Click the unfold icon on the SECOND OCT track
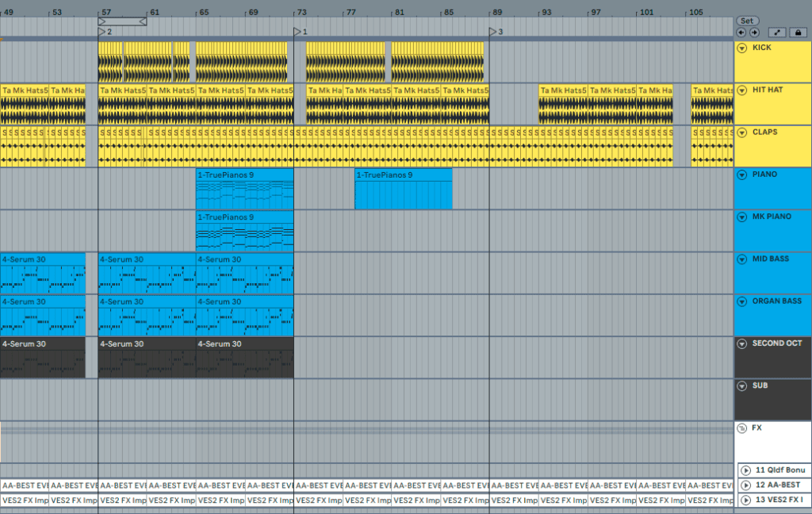 (x=743, y=343)
